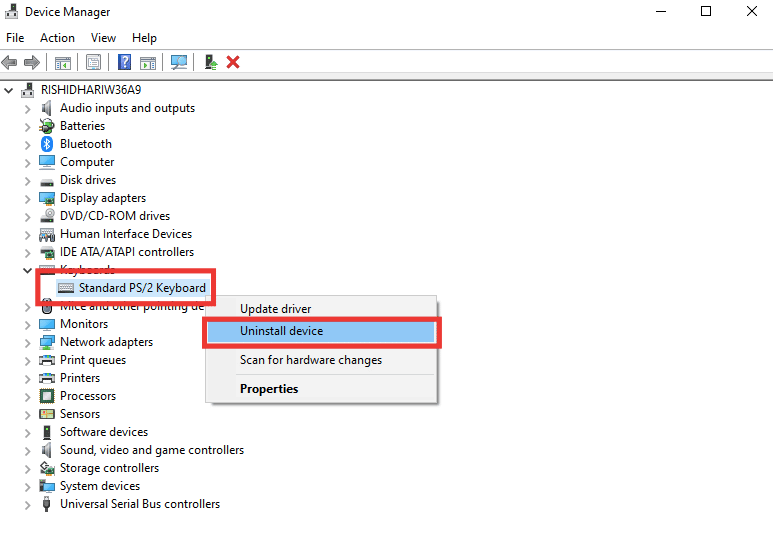This screenshot has height=537, width=773.
Task: Expand the Display adapters category
Action: pos(28,199)
